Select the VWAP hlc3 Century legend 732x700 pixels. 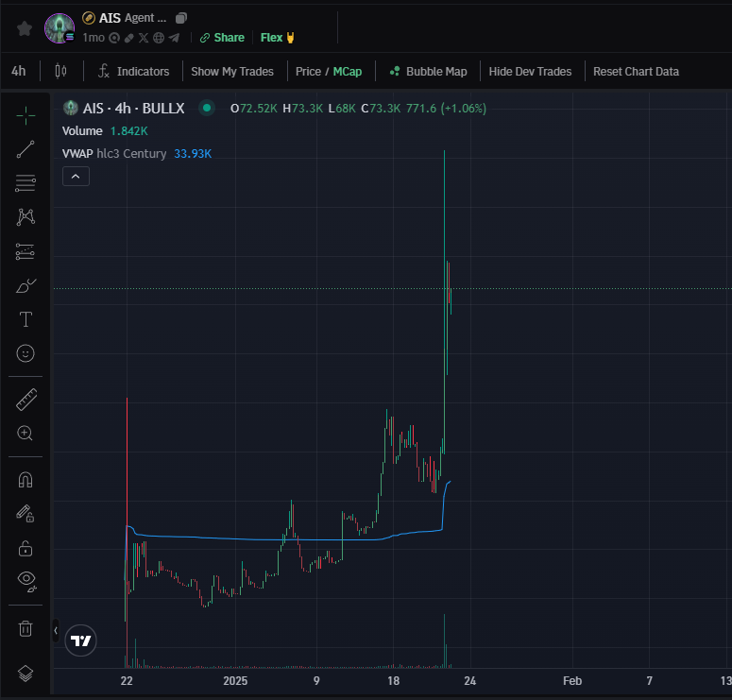point(114,154)
